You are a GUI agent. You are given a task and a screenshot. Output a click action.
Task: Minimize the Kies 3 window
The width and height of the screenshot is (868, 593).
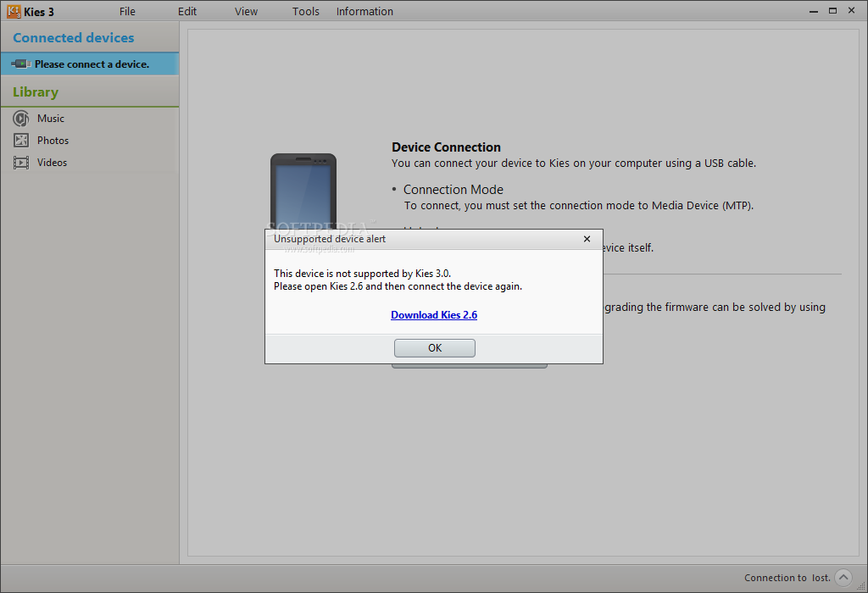coord(814,11)
